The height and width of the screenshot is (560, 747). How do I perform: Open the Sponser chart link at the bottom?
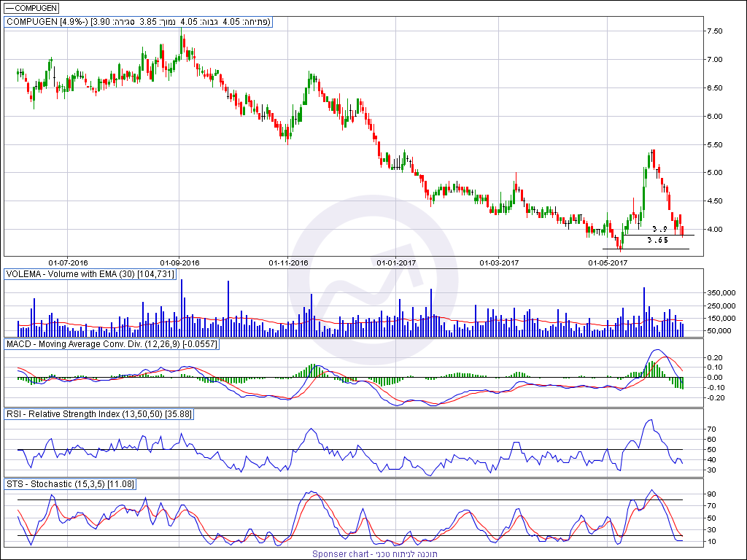tap(374, 554)
